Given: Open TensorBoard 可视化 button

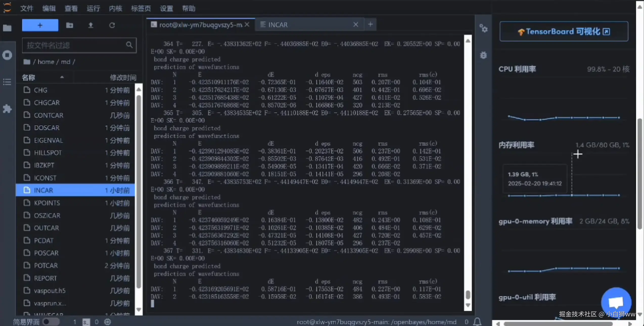Looking at the screenshot, I should (x=564, y=32).
